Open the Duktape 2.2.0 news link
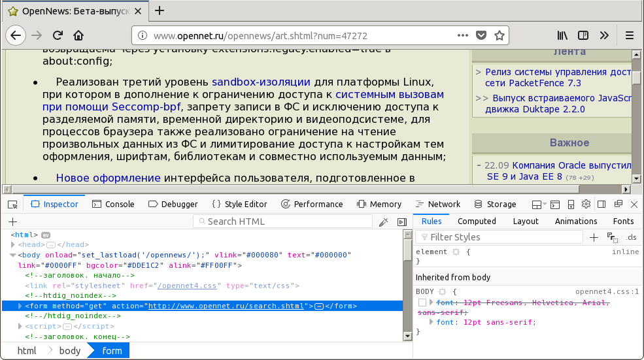644x360 pixels. (558, 104)
